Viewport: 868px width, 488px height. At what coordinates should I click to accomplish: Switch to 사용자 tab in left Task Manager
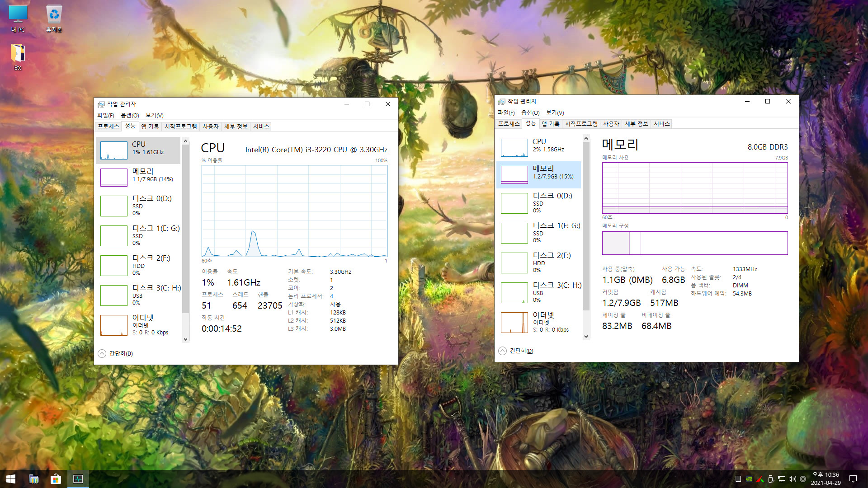(211, 127)
